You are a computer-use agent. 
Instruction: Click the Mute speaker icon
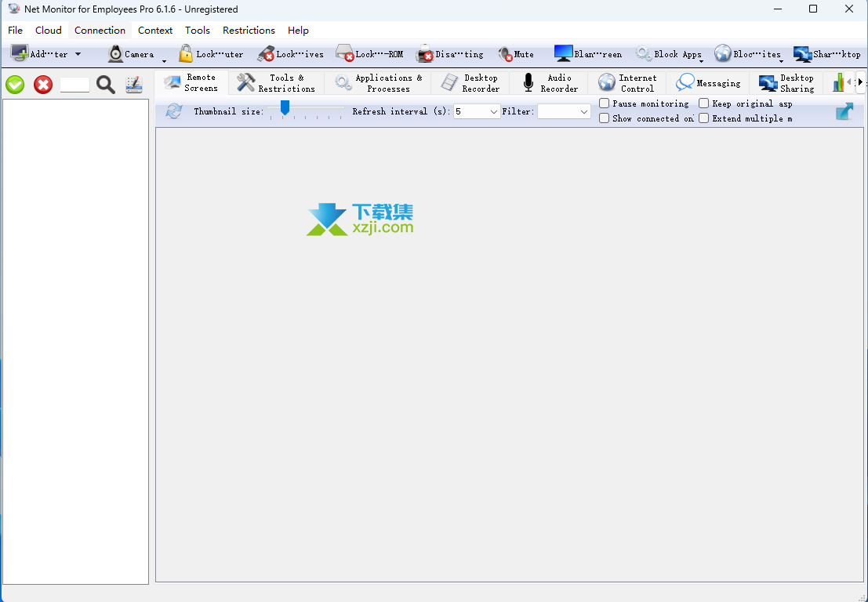[x=505, y=53]
